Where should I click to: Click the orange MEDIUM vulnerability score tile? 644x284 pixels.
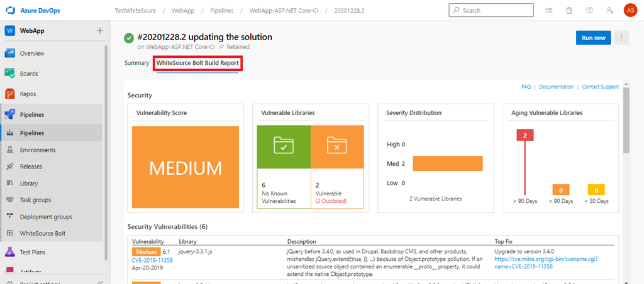186,167
